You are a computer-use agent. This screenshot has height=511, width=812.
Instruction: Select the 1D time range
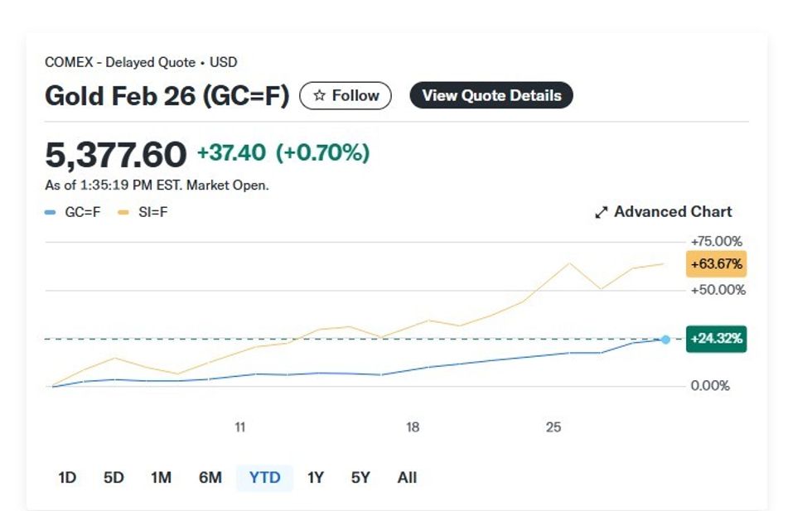click(x=67, y=478)
